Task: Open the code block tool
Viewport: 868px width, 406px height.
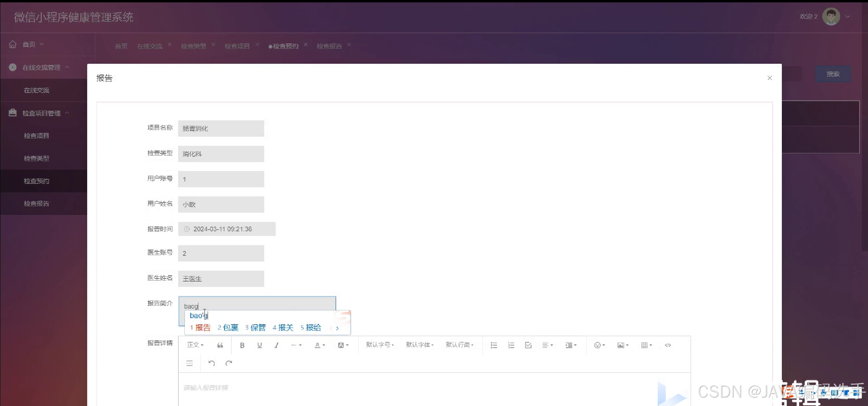Action: pyautogui.click(x=668, y=345)
